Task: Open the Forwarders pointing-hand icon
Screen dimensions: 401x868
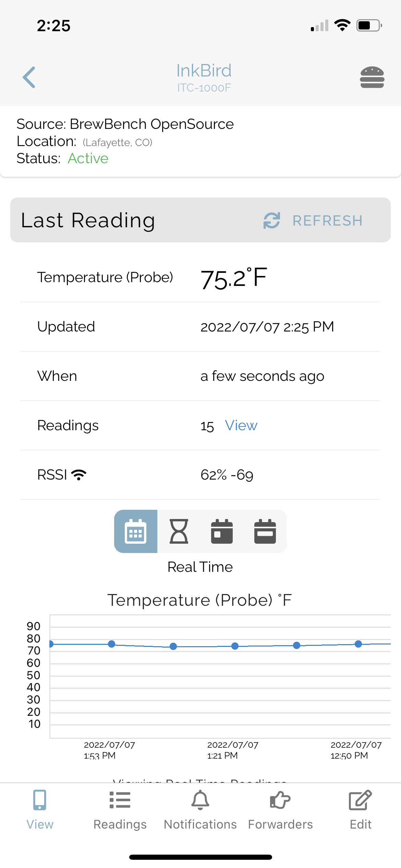Action: coord(280,800)
